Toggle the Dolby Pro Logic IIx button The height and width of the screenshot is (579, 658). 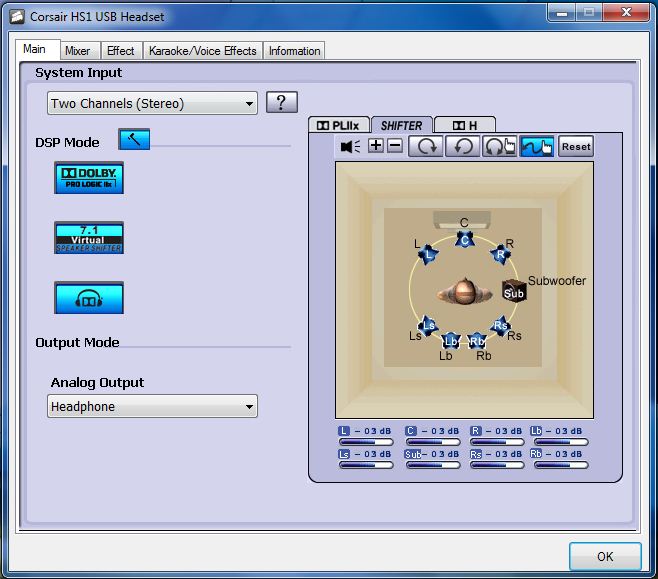click(x=89, y=178)
